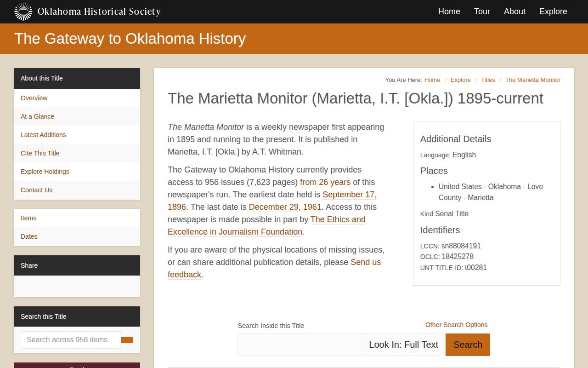Click the Oklahoma Historical Society sunburst logo
Viewport: 588px width, 368px height.
click(x=23, y=11)
